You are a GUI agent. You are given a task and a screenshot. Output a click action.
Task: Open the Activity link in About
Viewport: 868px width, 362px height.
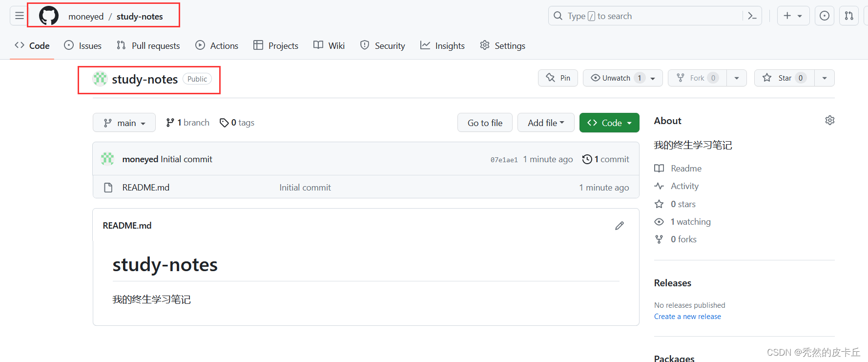677,186
